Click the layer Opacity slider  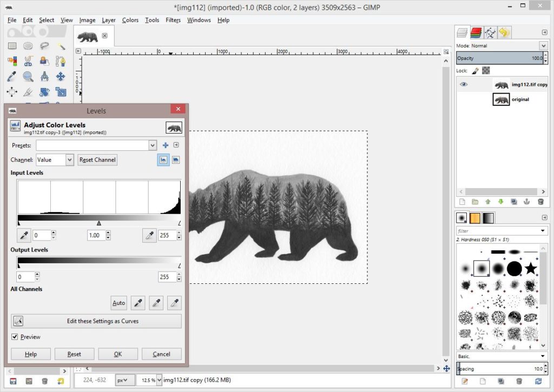[499, 58]
